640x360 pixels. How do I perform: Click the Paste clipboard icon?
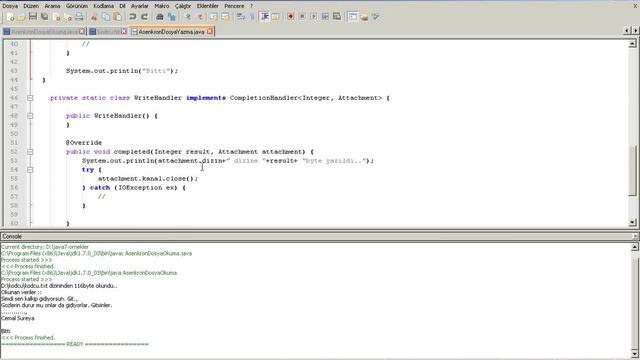118,17
